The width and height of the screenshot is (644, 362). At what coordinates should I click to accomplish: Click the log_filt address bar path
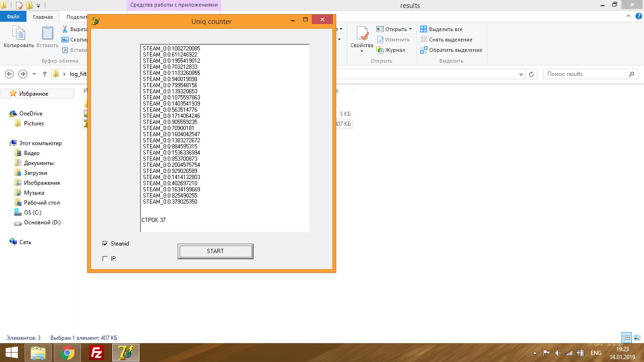pos(78,74)
